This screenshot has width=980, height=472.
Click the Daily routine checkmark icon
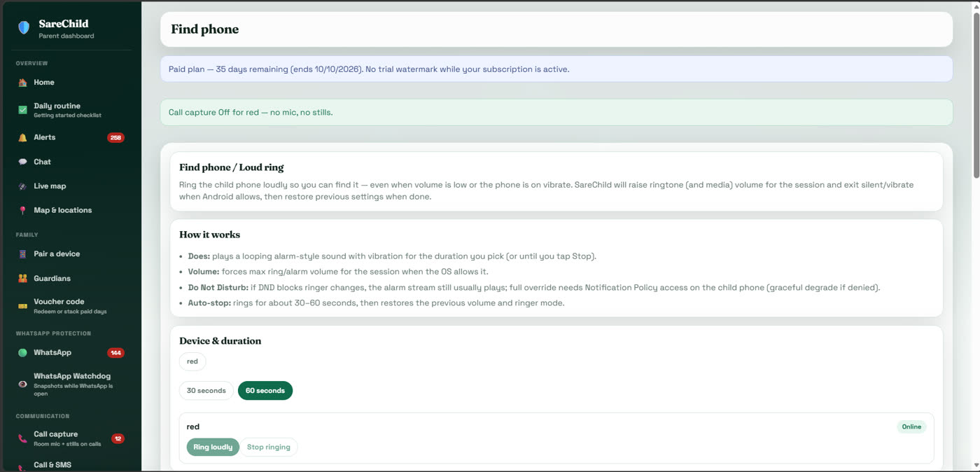[x=22, y=110]
